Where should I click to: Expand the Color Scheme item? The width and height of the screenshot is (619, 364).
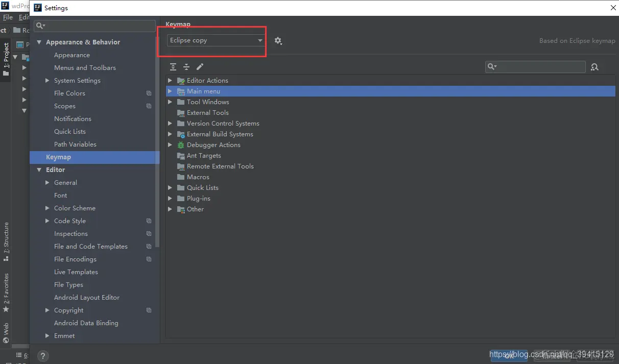click(47, 208)
